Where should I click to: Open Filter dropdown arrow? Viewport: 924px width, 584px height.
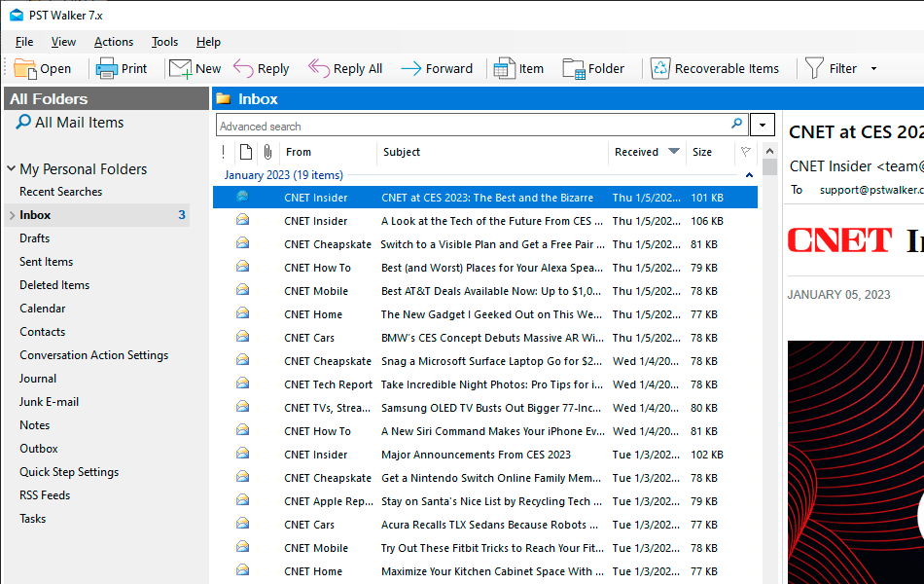874,69
